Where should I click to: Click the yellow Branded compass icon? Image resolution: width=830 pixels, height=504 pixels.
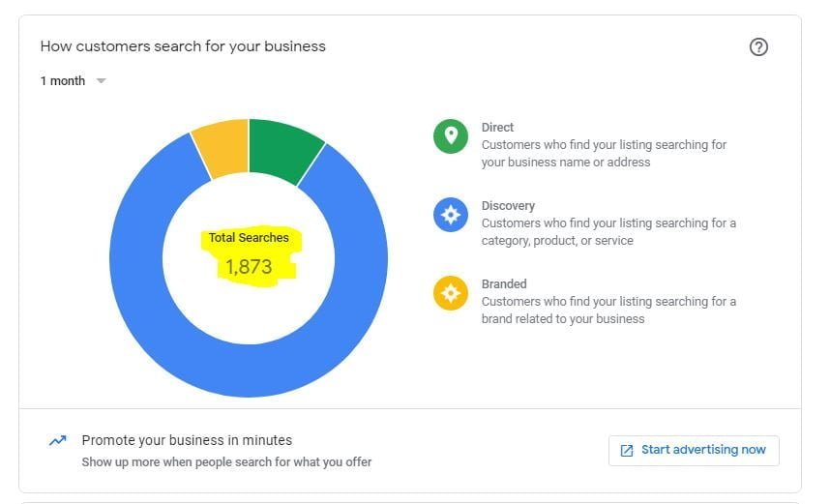tap(450, 293)
